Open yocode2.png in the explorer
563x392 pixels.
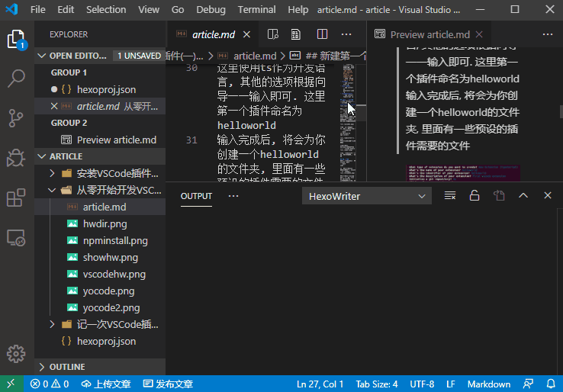(100, 307)
